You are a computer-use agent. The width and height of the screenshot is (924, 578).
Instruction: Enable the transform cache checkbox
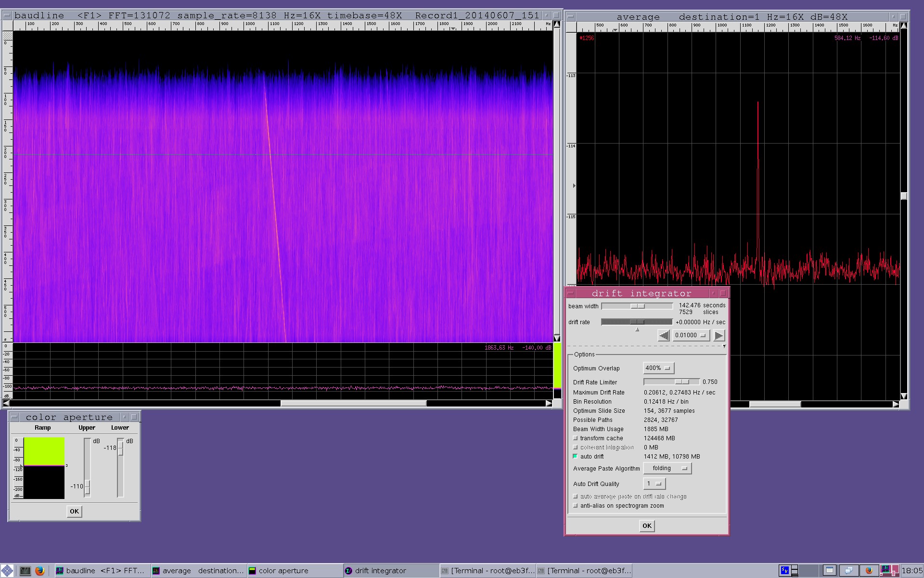pyautogui.click(x=575, y=438)
